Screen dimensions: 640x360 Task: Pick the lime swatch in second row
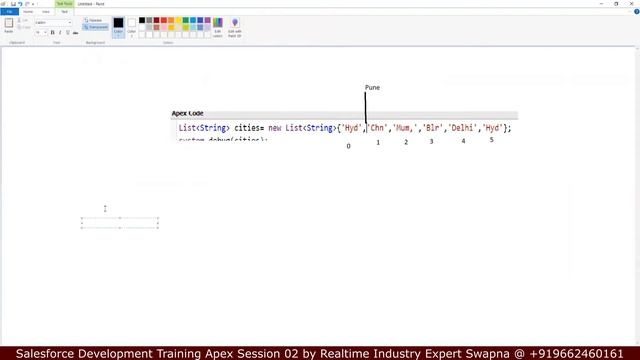(x=186, y=27)
